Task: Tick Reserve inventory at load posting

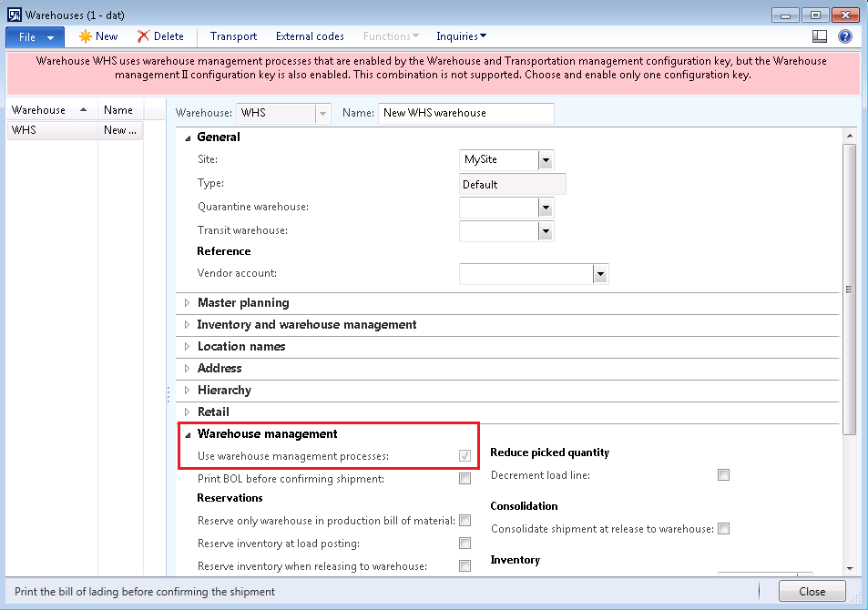Action: pos(465,544)
